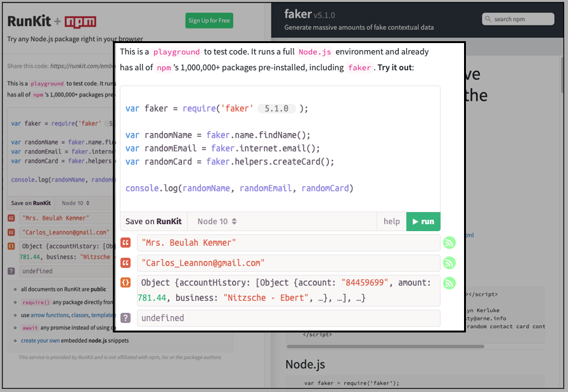
Task: Click green share icon beside Carlos_Leannon email output
Action: pos(449,263)
